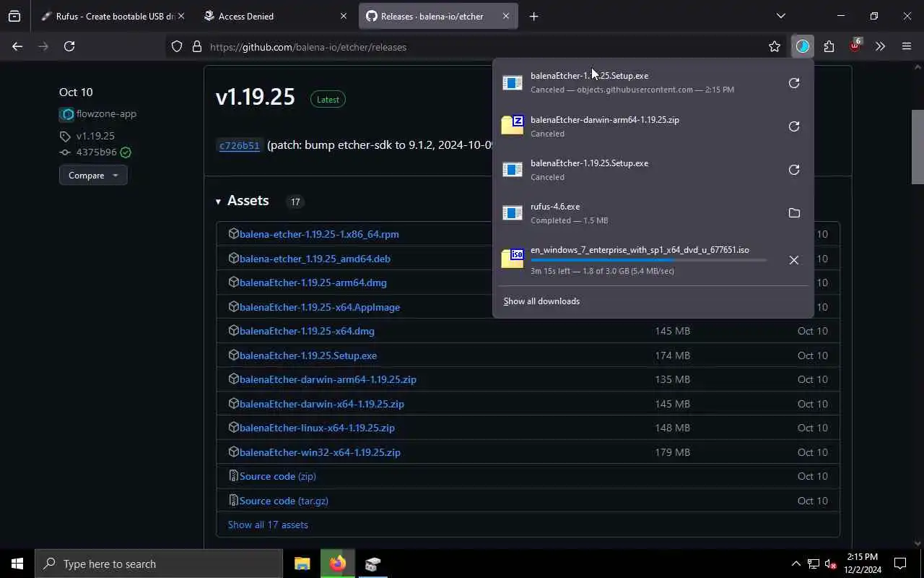The width and height of the screenshot is (924, 578).
Task: Click Show all 17 assets
Action: pyautogui.click(x=268, y=525)
